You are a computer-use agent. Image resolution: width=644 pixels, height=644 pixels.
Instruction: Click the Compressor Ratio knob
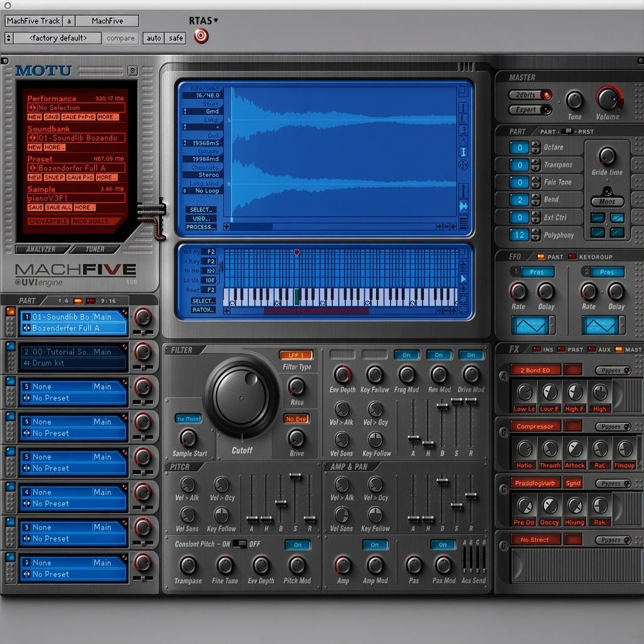click(525, 449)
